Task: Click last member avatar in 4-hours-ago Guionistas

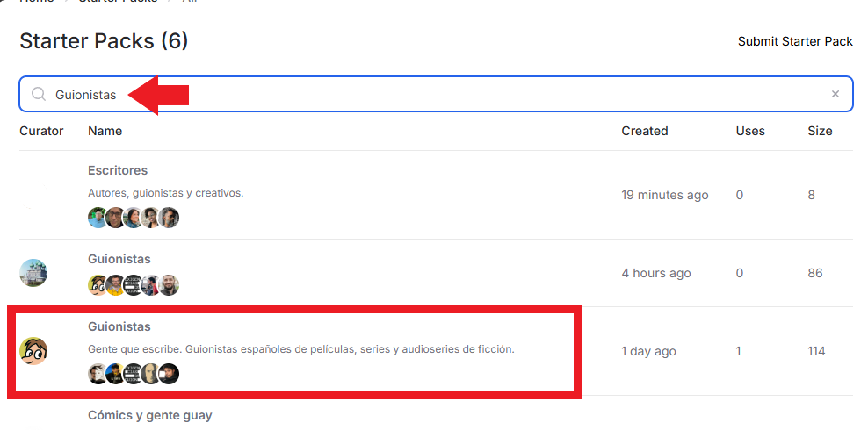Action: [x=169, y=285]
